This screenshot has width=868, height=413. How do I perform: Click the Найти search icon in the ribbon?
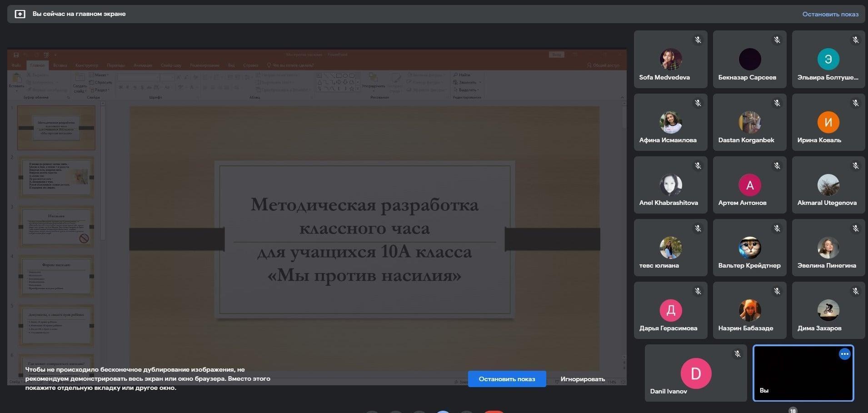click(x=456, y=75)
